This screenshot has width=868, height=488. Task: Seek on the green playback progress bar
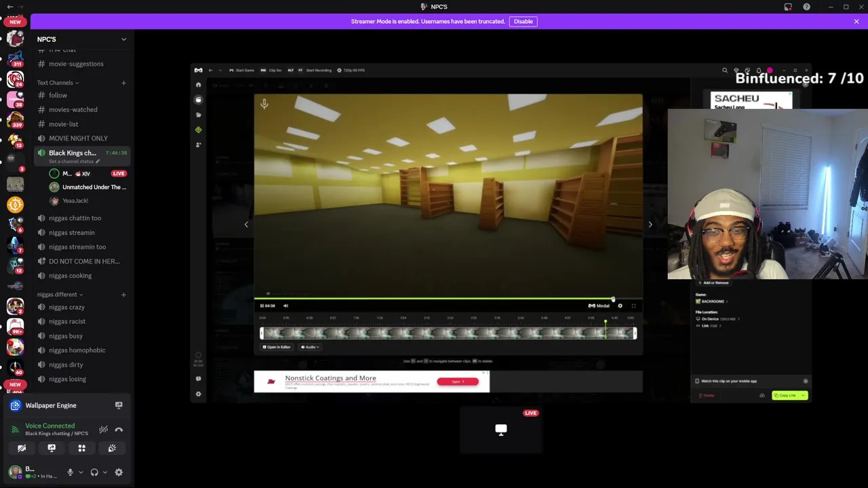[448, 299]
